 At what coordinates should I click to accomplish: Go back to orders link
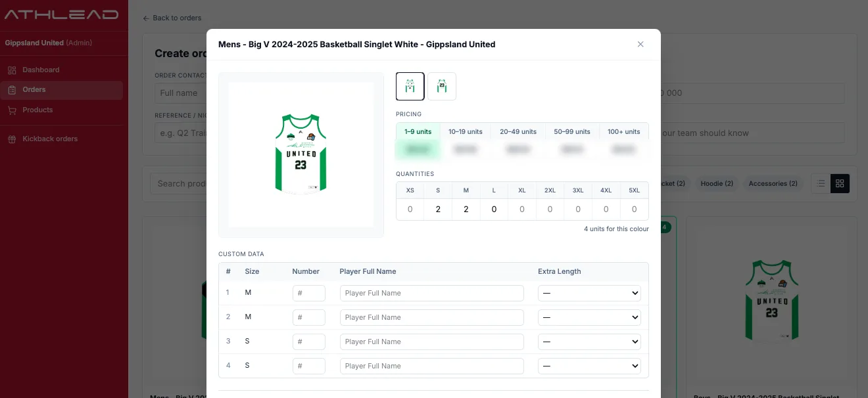pyautogui.click(x=172, y=18)
